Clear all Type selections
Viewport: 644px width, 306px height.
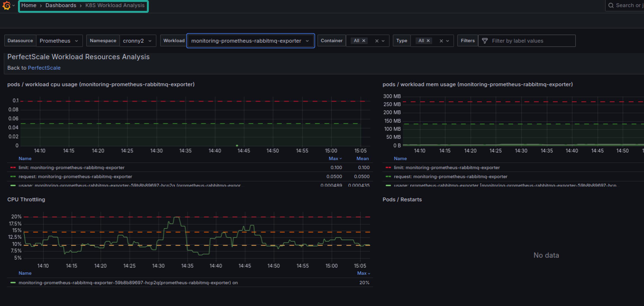coord(441,41)
